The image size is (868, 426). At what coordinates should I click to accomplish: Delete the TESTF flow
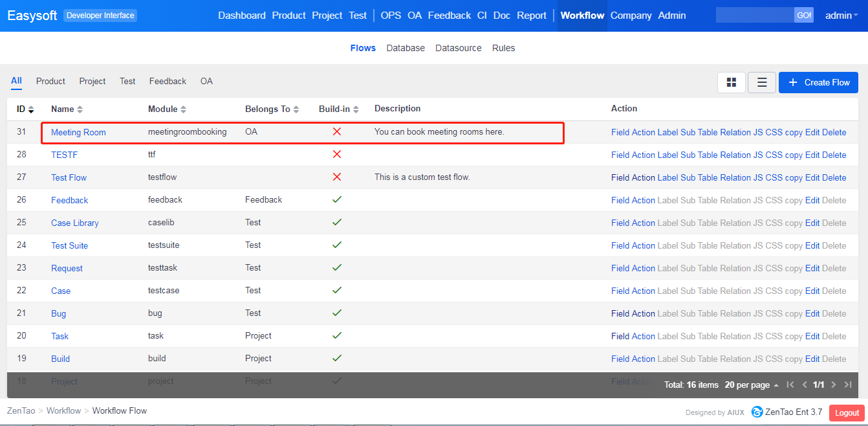pyautogui.click(x=834, y=155)
